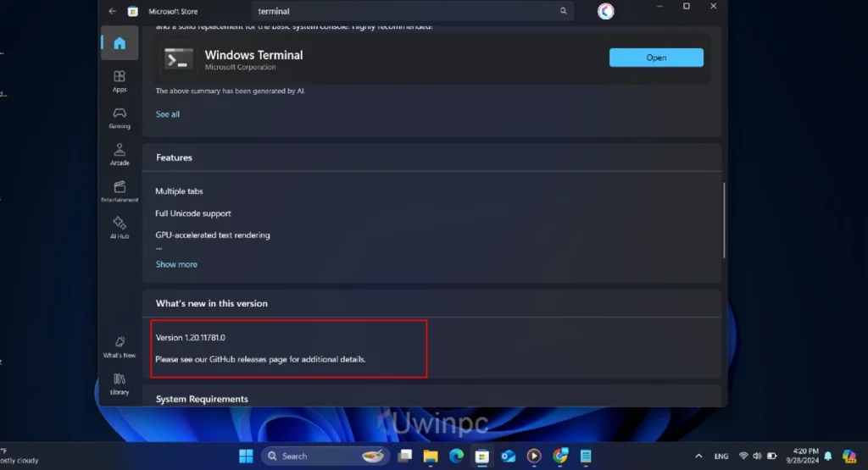Click GitHub releases page details text

click(260, 359)
